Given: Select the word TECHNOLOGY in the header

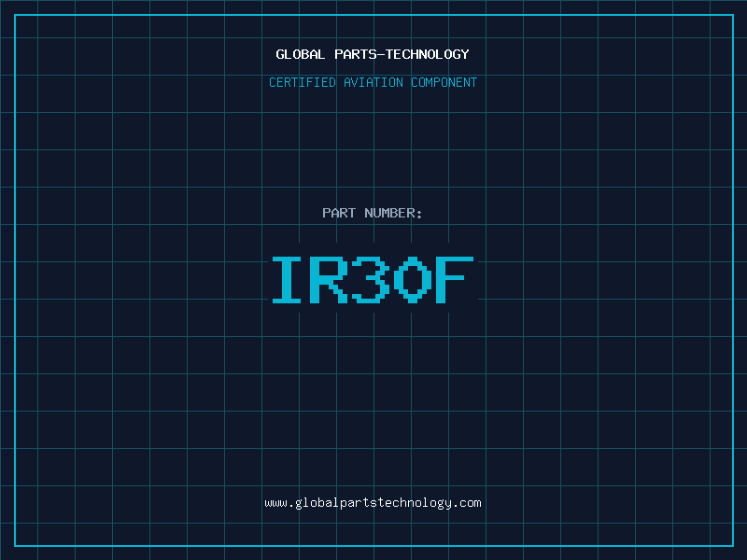Looking at the screenshot, I should point(427,54).
